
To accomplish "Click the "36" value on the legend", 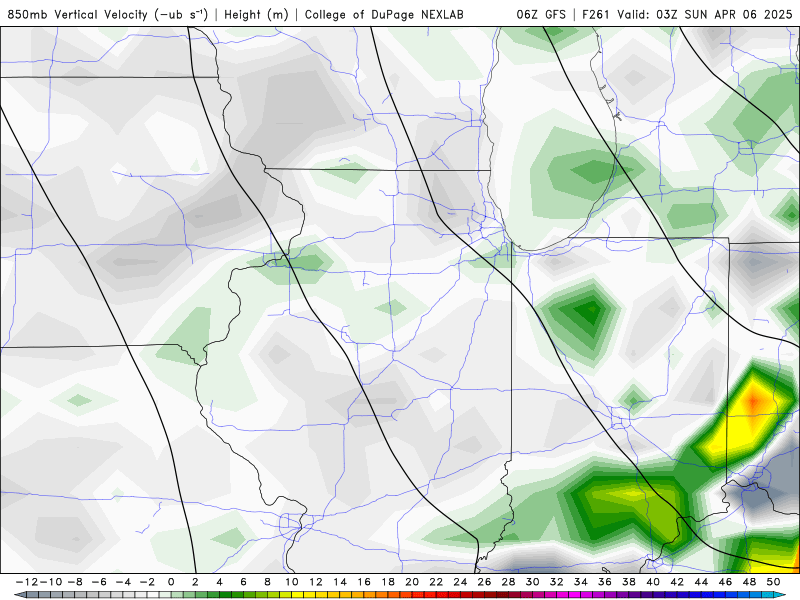I will pyautogui.click(x=605, y=582).
